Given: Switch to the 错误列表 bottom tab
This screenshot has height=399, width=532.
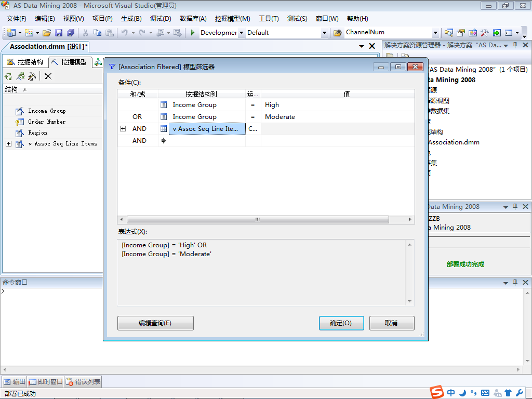Looking at the screenshot, I should point(84,382).
